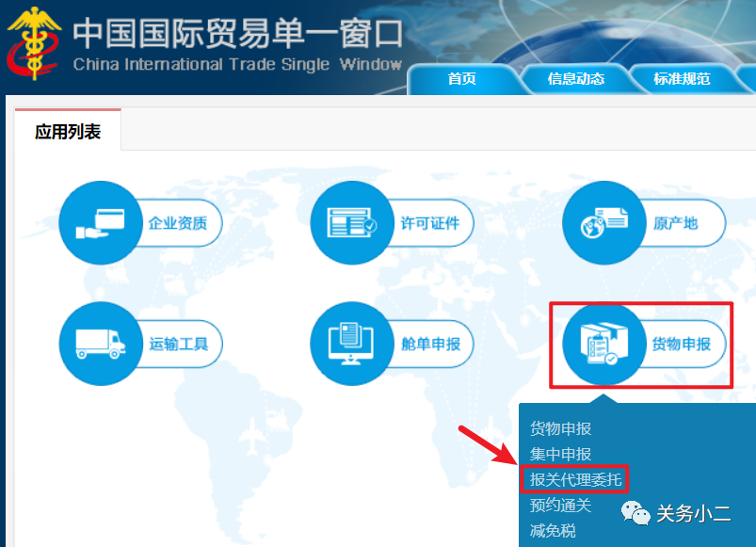Select the 首页 (Home) tab
Image resolution: width=756 pixels, height=547 pixels.
pyautogui.click(x=460, y=79)
